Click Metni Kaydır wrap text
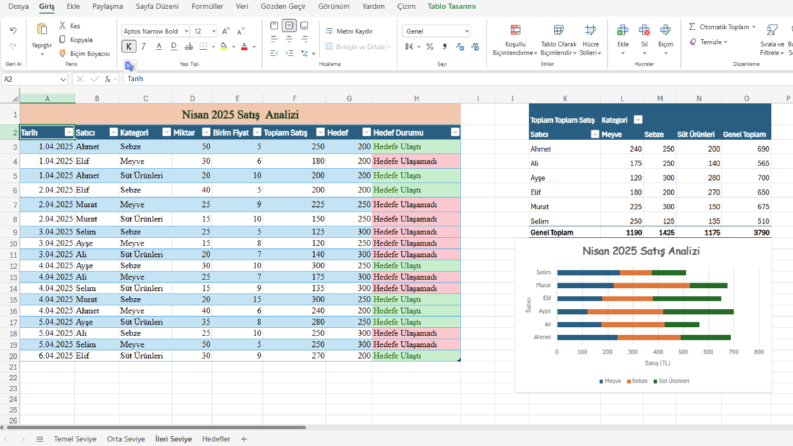 click(349, 31)
